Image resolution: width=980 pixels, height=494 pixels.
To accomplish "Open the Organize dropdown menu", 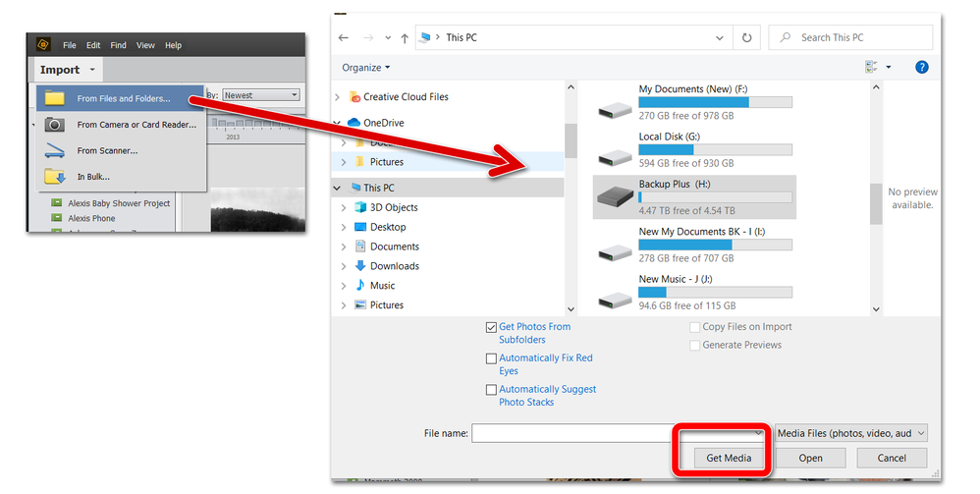I will pyautogui.click(x=365, y=68).
